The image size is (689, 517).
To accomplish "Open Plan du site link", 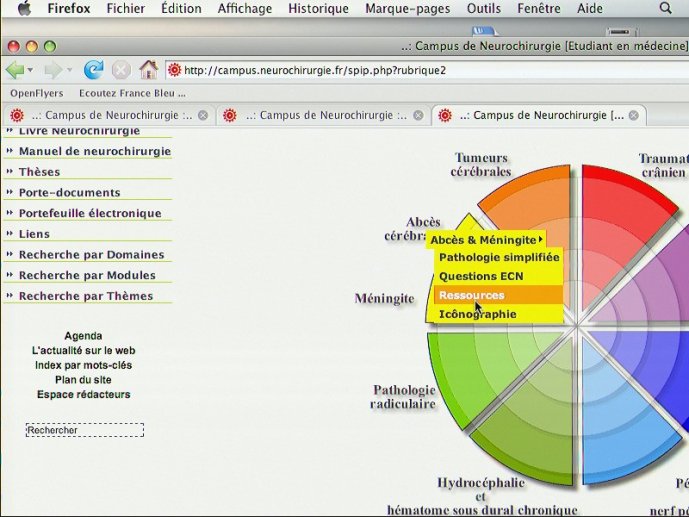I will (83, 380).
